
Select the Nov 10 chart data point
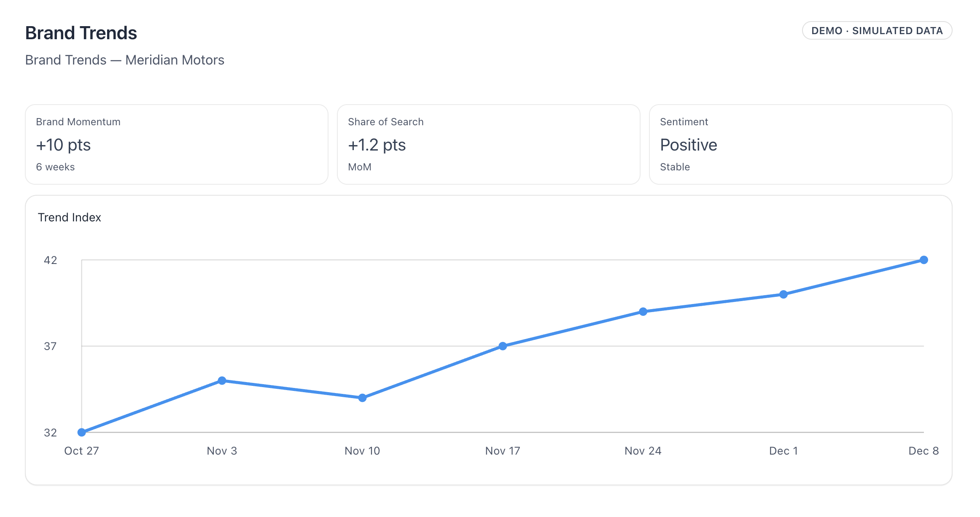(362, 398)
